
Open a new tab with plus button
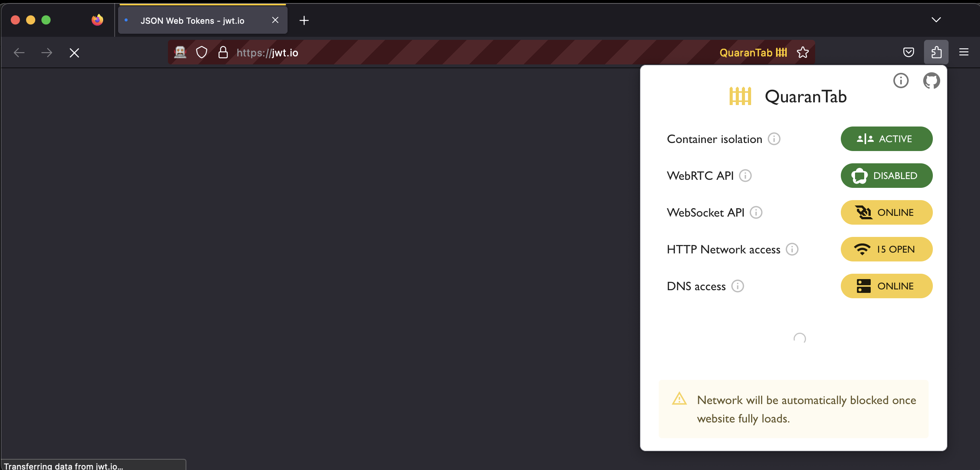(x=304, y=20)
